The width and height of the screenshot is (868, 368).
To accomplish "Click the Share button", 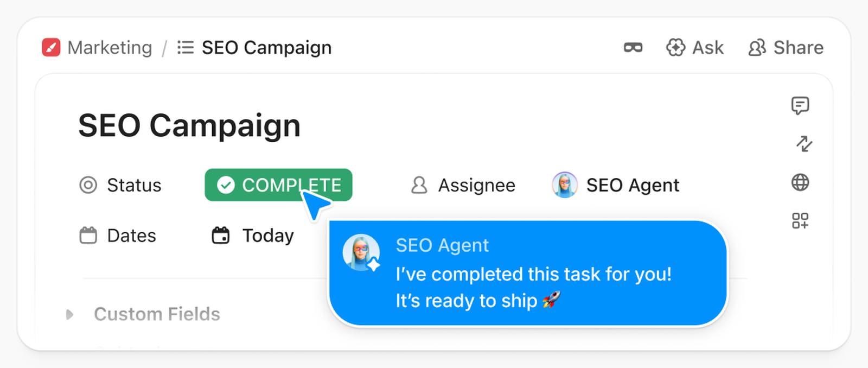I will pos(786,48).
